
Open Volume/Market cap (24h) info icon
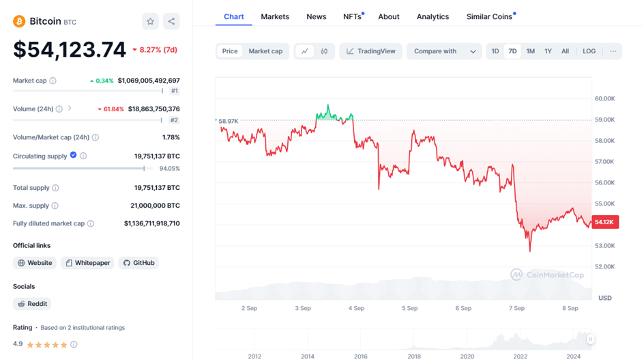point(96,137)
